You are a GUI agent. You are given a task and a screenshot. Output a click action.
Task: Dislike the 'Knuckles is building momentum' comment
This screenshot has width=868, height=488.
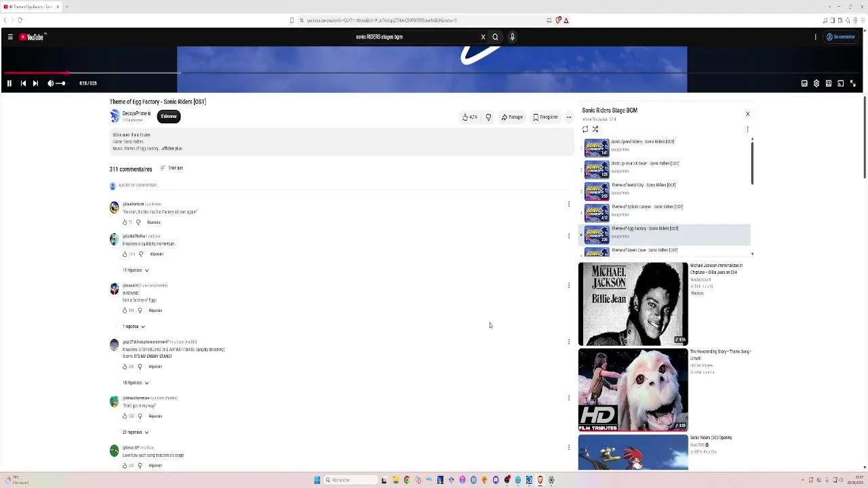tap(140, 254)
